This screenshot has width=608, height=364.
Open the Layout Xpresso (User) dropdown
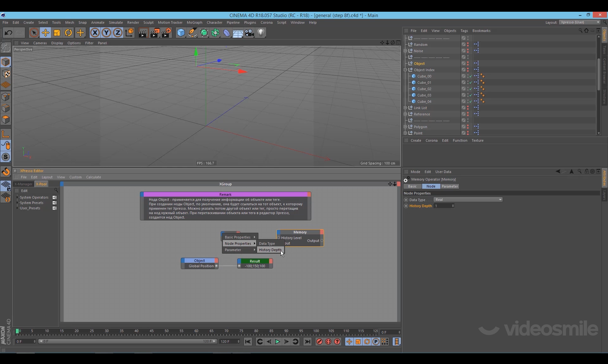(579, 22)
